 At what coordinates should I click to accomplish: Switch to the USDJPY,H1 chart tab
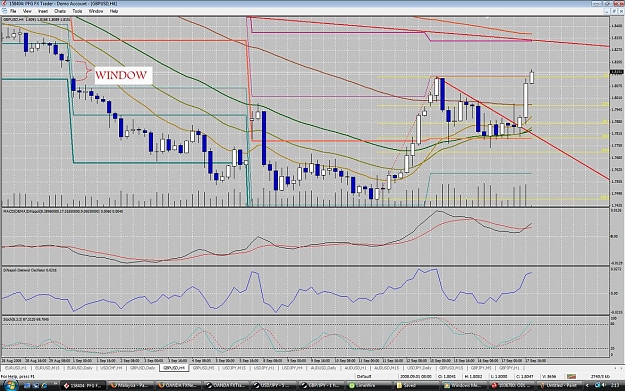click(x=264, y=368)
